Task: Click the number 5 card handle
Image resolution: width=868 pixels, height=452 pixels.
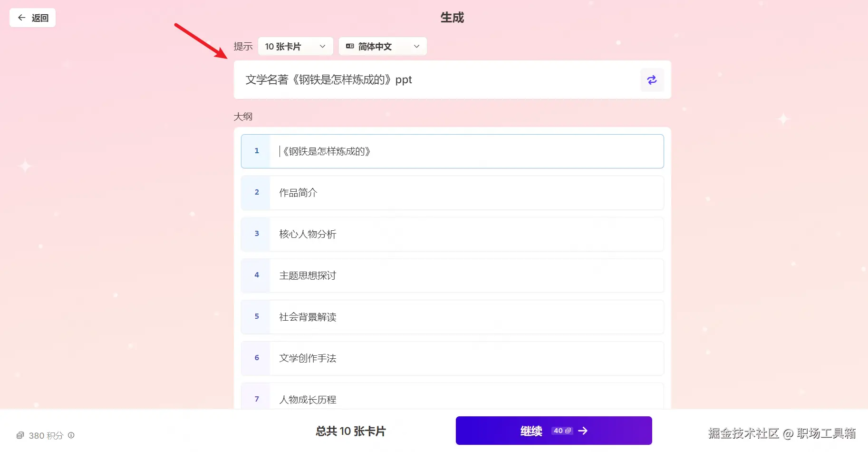Action: (x=256, y=317)
